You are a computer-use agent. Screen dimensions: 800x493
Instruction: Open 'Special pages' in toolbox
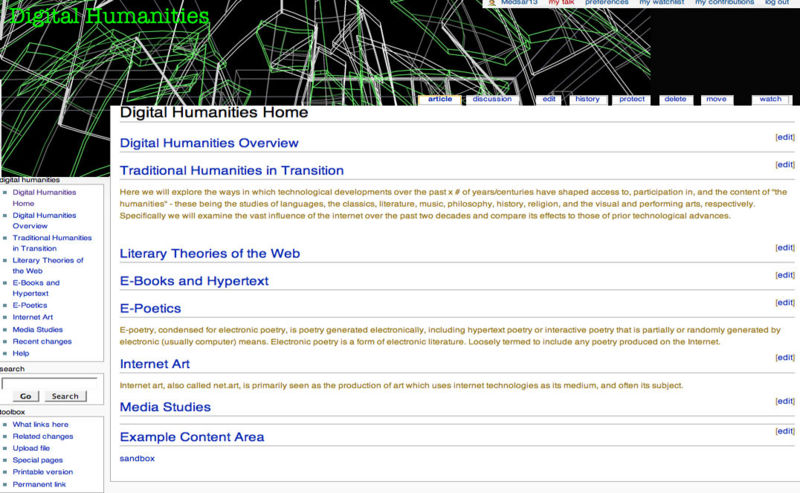(38, 460)
